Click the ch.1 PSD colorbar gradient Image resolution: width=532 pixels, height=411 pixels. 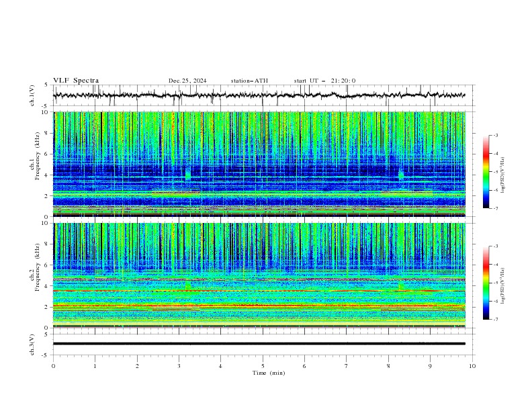click(x=486, y=172)
